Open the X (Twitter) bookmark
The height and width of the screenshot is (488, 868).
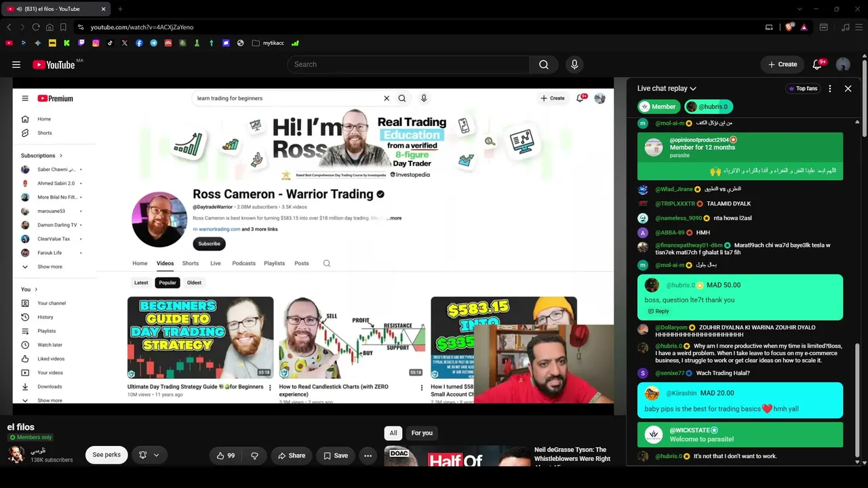click(125, 43)
